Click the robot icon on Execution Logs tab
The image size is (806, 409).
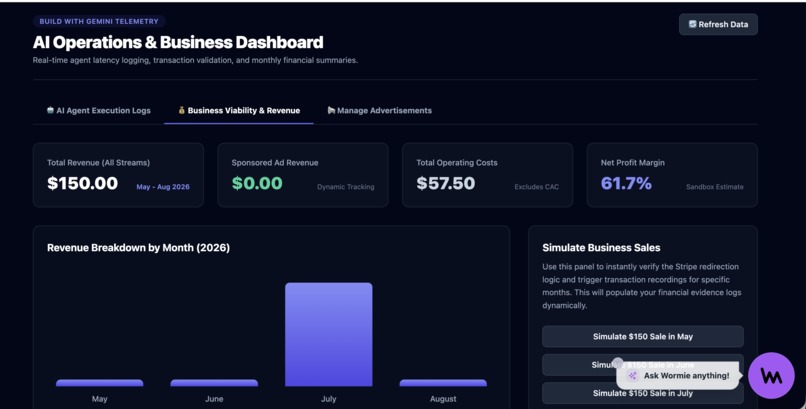50,110
